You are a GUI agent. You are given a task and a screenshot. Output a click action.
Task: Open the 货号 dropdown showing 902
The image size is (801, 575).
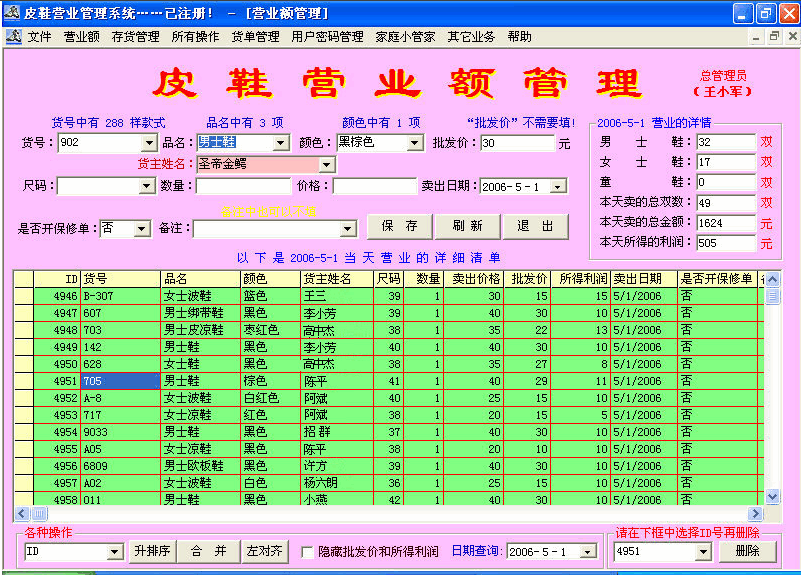coord(147,143)
